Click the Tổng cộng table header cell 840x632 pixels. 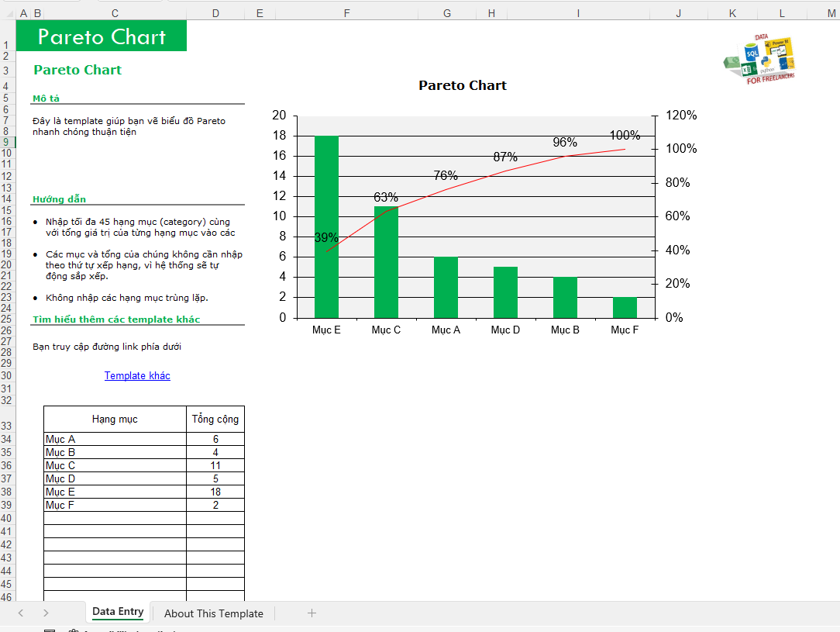[x=215, y=419]
